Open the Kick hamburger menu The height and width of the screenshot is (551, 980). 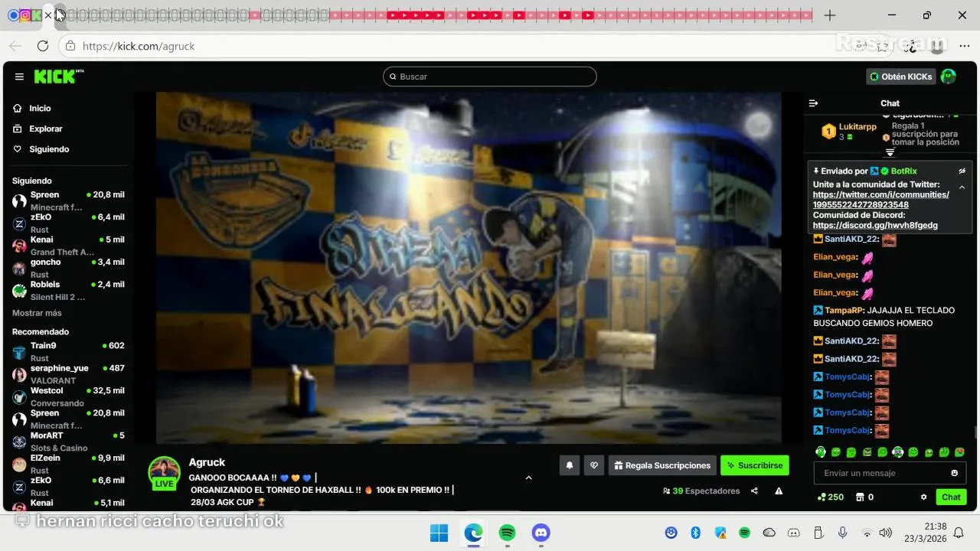click(x=19, y=77)
